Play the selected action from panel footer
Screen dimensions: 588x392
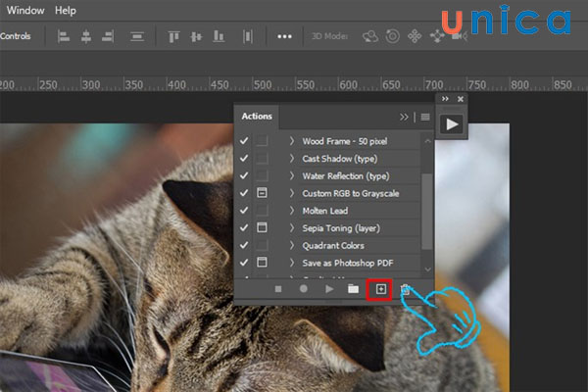tap(329, 289)
